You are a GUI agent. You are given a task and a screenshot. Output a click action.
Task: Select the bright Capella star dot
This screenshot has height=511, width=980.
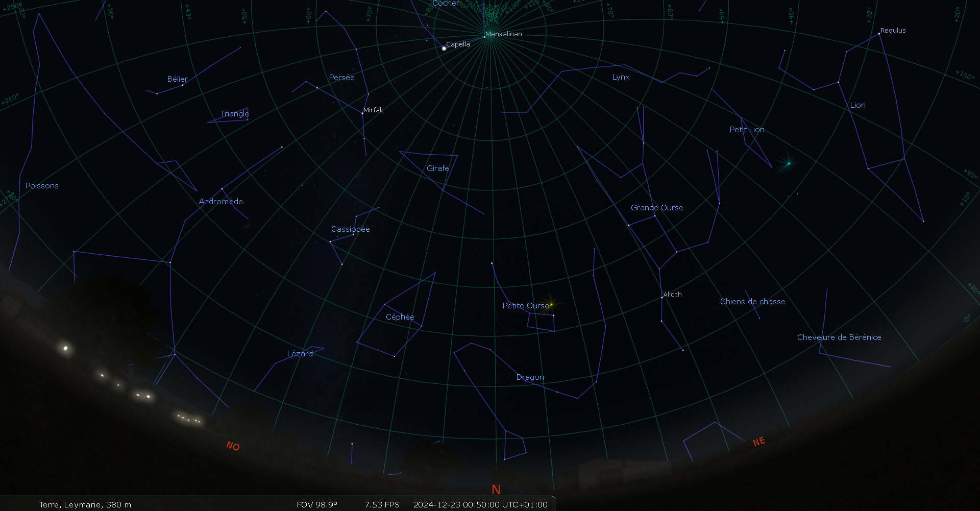point(444,48)
